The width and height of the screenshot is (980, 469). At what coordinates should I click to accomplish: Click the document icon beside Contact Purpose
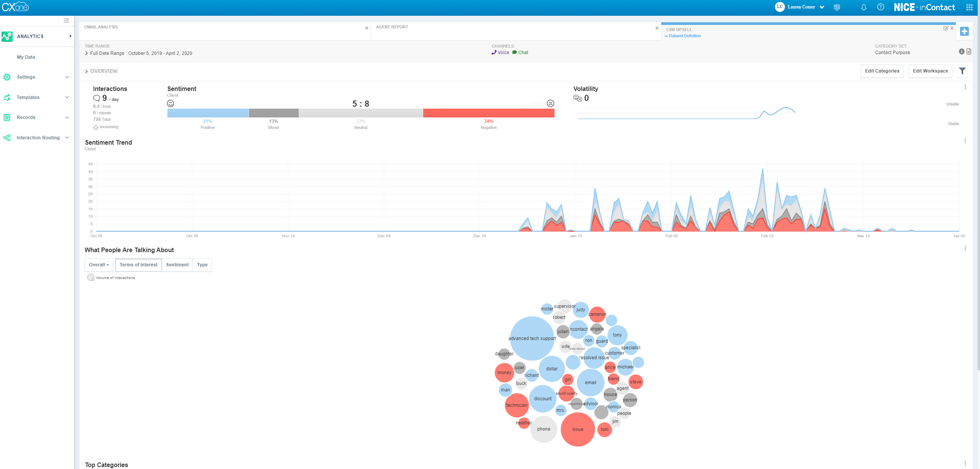click(968, 51)
